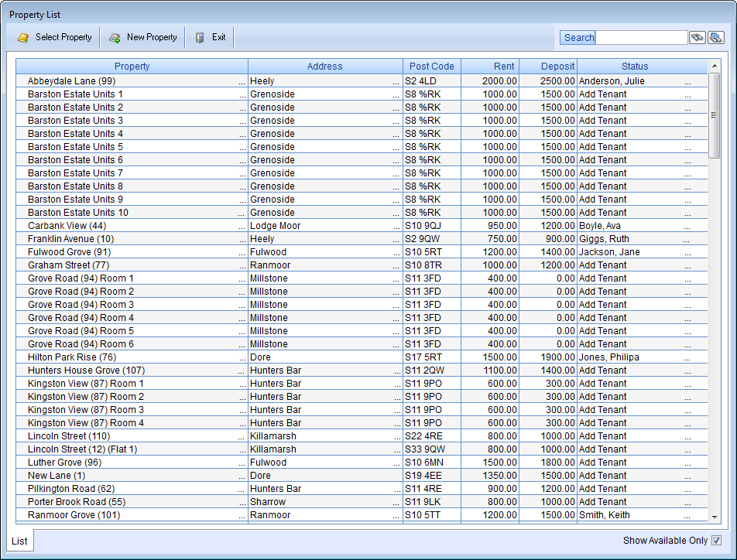Click the advanced search icon beside binoculars

(715, 38)
